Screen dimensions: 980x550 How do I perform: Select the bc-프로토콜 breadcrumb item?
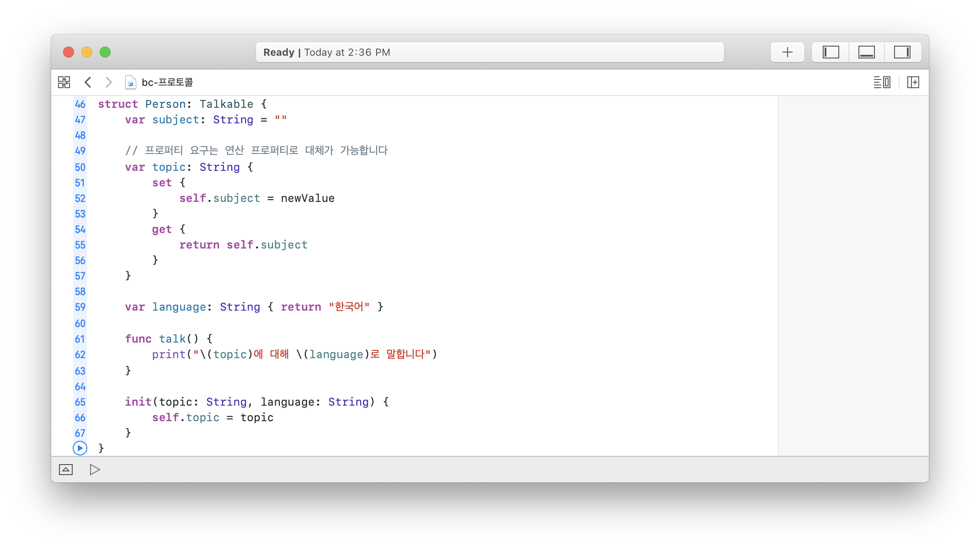[x=167, y=82]
